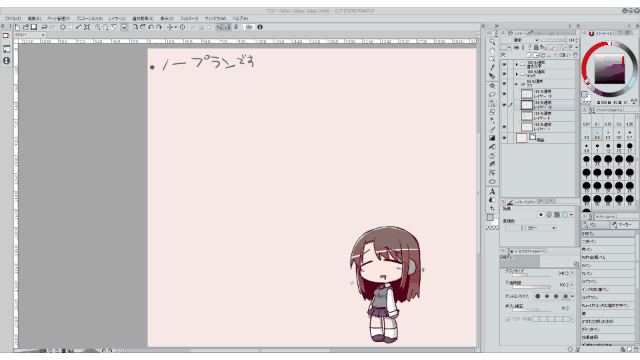Switch to the Pen sub tool group
Image resolution: width=640 pixels, height=360 pixels.
595,225
